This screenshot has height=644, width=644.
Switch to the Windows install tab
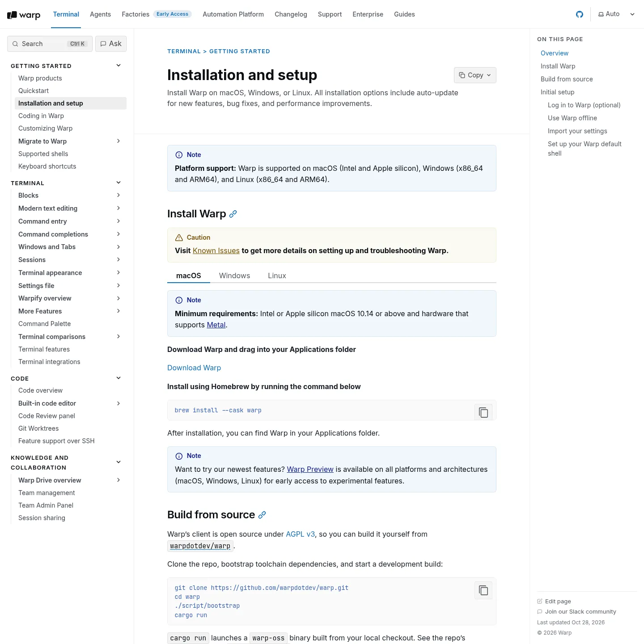pyautogui.click(x=234, y=276)
